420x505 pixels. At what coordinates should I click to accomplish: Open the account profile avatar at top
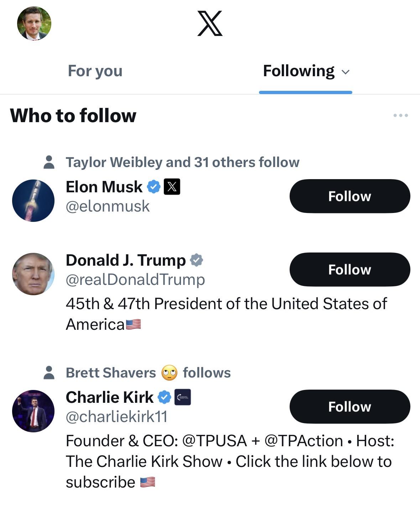click(34, 24)
